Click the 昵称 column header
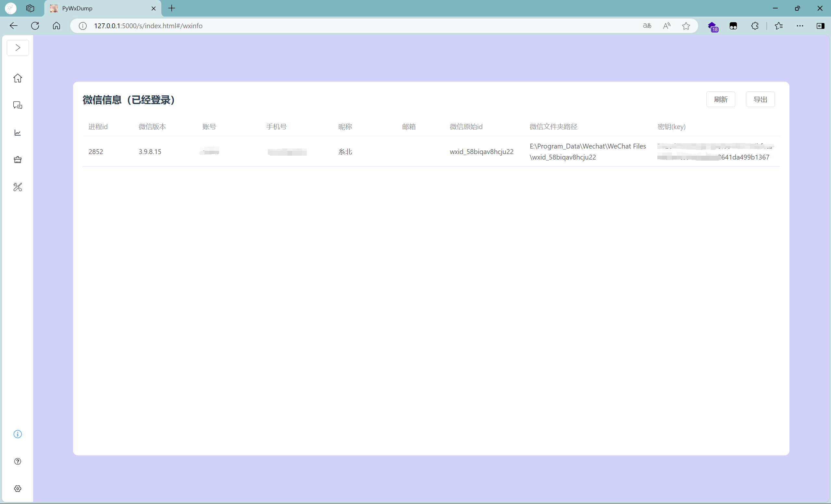The height and width of the screenshot is (504, 831). (x=345, y=127)
